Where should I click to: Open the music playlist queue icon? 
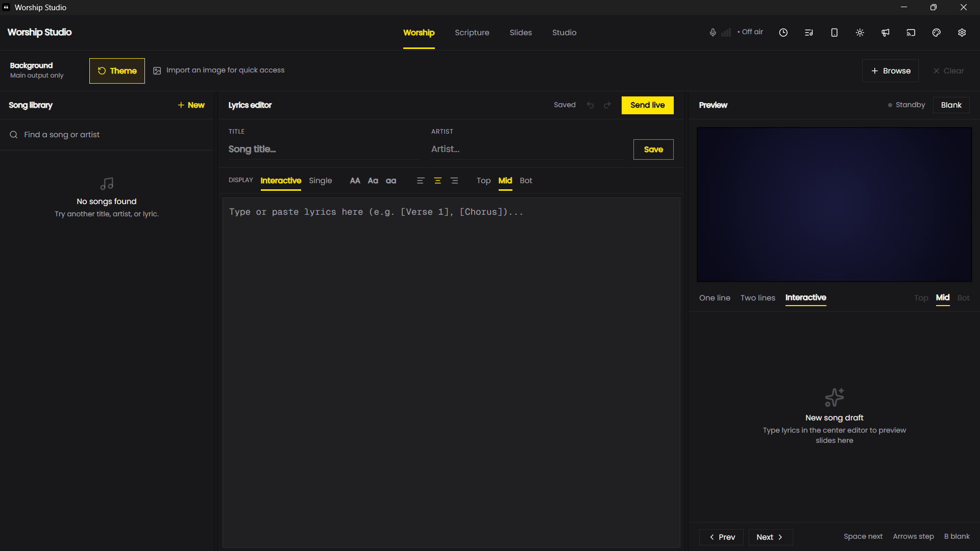[808, 33]
